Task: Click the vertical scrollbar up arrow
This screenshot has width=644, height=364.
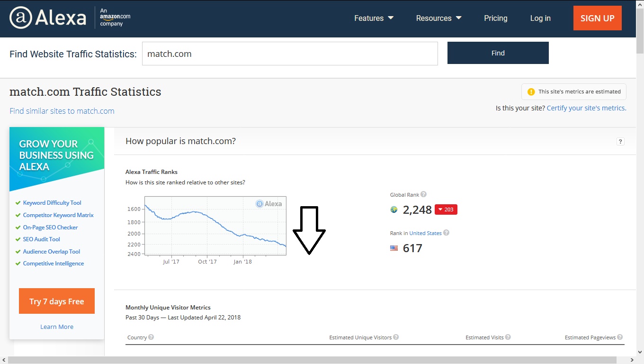Action: tap(640, 4)
